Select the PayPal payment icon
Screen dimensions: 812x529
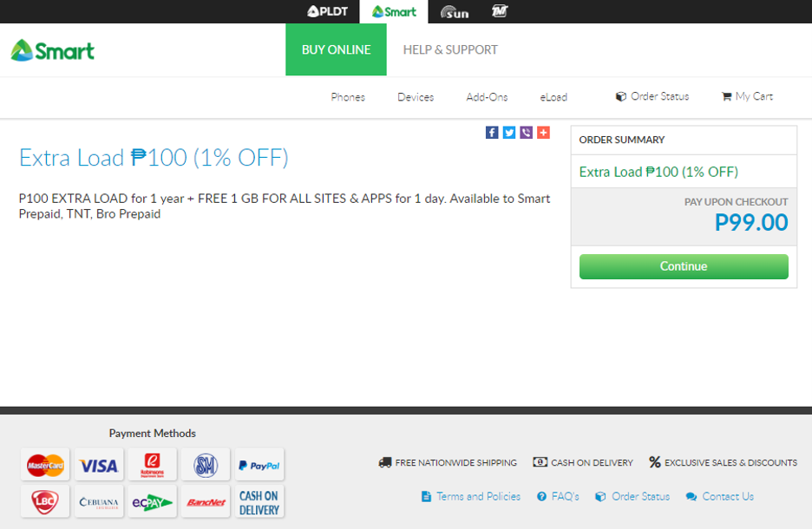pos(259,465)
